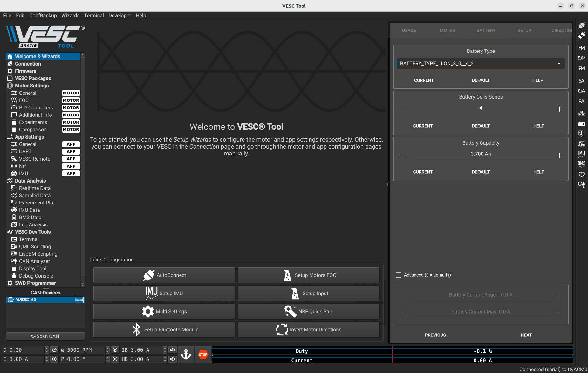Click spinner arrows of 5000 RPM field
Screen dimensions: 588x373
(x=107, y=350)
